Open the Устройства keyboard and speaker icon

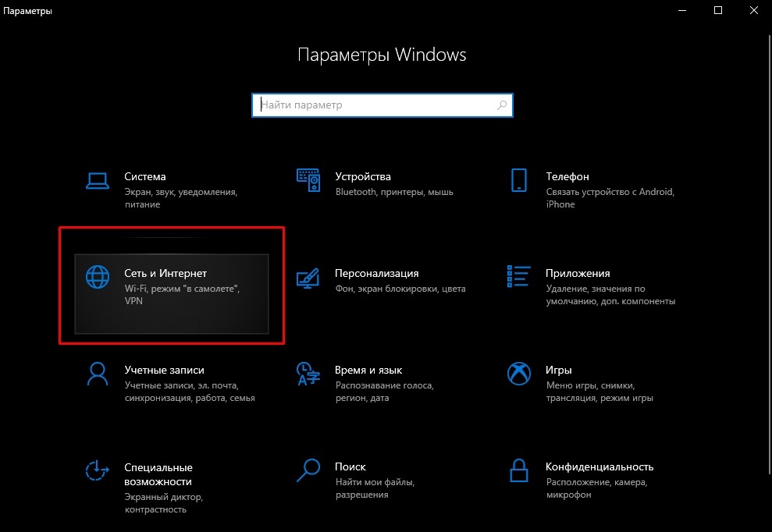(308, 180)
